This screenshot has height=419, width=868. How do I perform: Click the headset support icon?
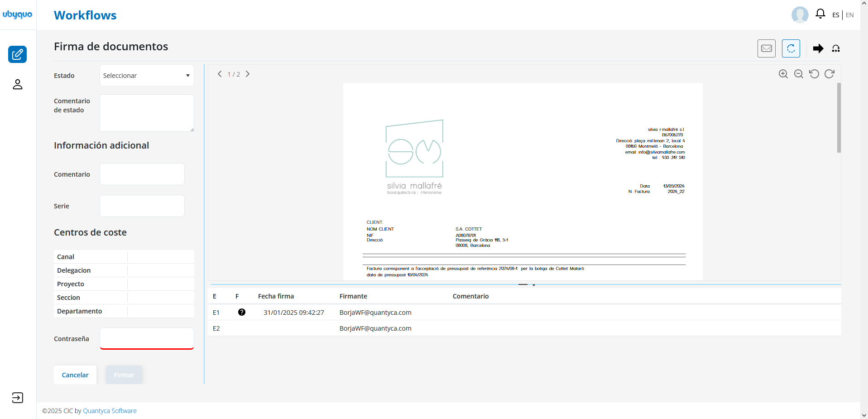pos(836,48)
